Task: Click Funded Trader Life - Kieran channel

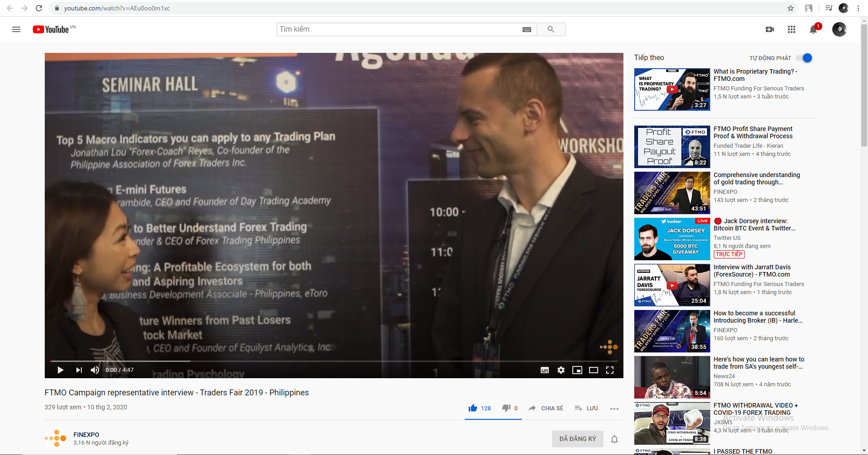Action: (x=748, y=146)
